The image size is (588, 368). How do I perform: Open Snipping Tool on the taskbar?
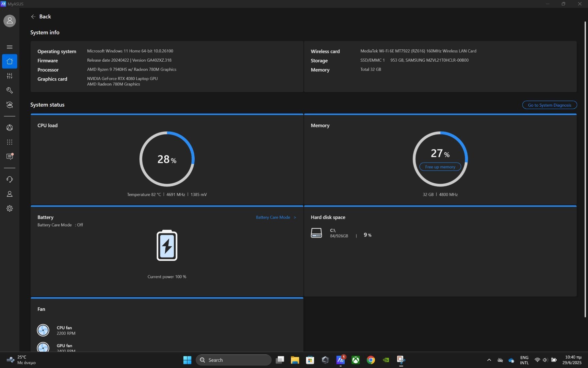coord(401,360)
